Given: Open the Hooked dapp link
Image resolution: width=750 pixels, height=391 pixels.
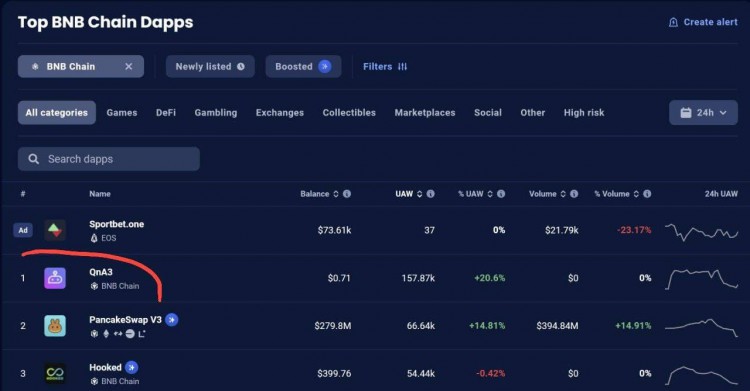Looking at the screenshot, I should tap(105, 368).
